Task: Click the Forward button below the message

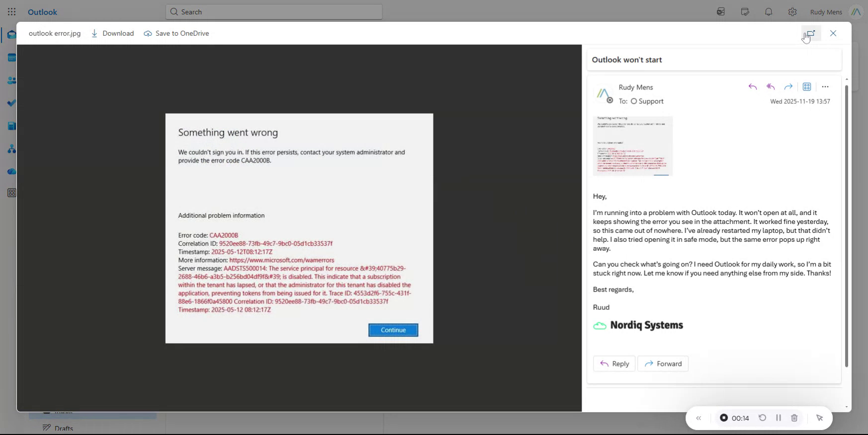Action: pos(663,363)
